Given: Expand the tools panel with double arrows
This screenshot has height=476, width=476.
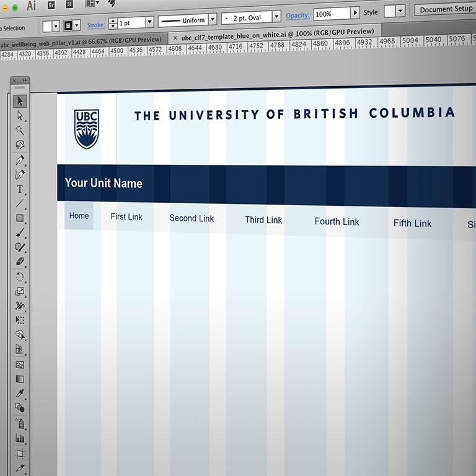Looking at the screenshot, I should coord(25,81).
